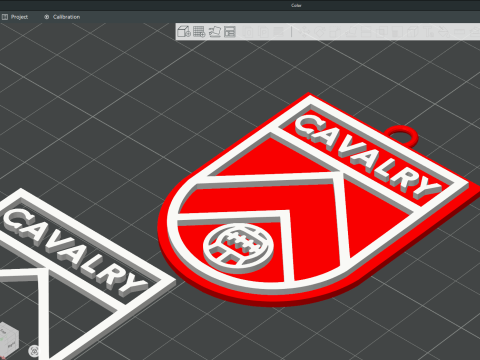Click the Auto orient icon

215,32
